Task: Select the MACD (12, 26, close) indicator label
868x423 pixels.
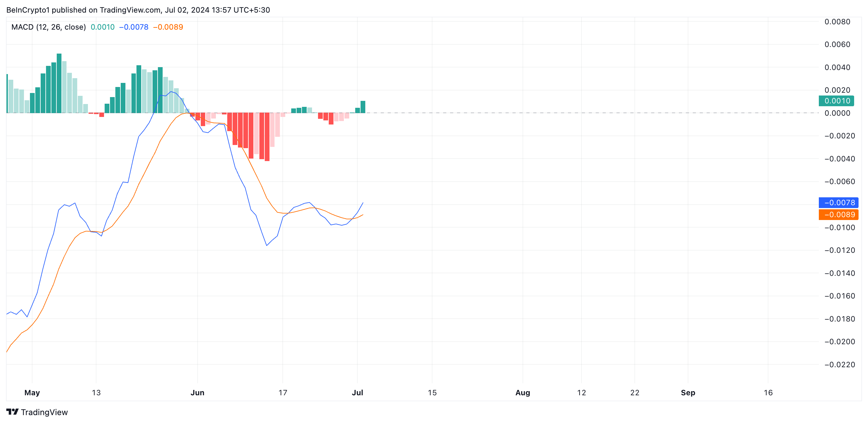Action: 49,27
